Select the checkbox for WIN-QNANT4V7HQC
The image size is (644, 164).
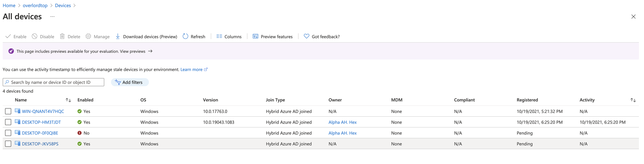pos(8,111)
